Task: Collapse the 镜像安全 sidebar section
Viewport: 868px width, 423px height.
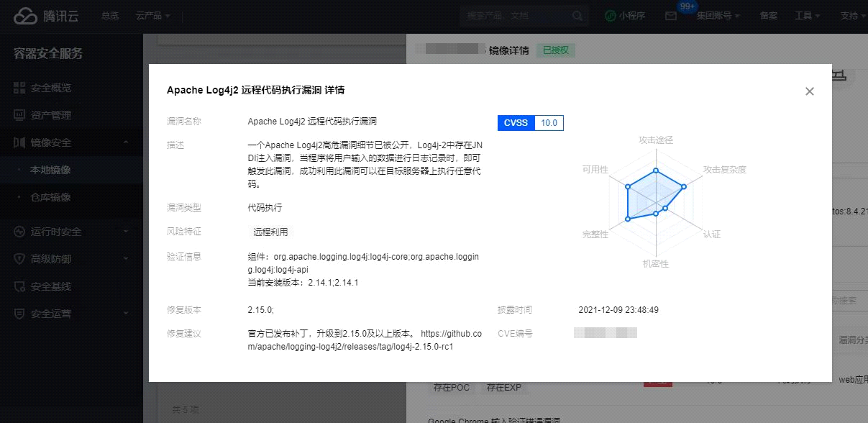Action: coord(126,142)
